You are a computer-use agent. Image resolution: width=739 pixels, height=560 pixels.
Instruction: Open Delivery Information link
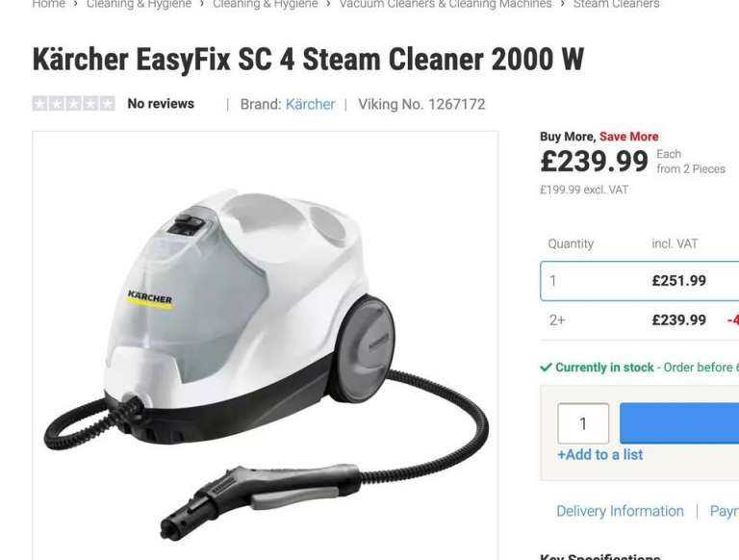tap(620, 511)
